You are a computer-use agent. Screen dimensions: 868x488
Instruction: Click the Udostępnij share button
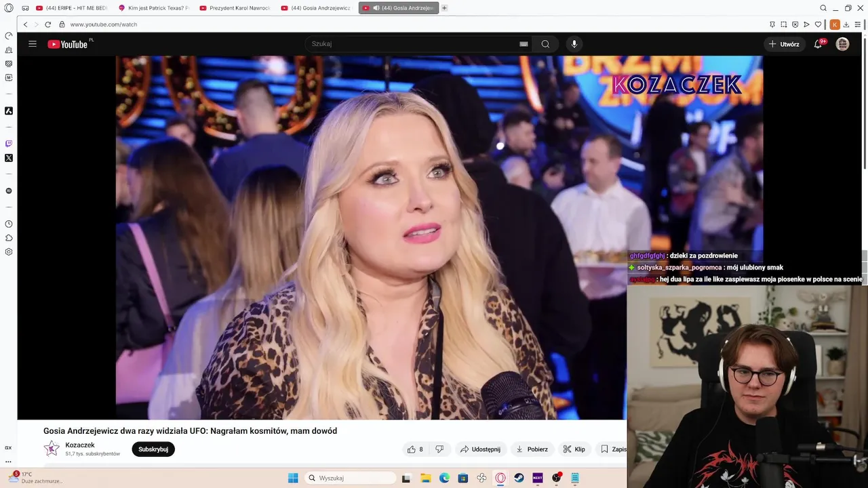click(x=480, y=449)
